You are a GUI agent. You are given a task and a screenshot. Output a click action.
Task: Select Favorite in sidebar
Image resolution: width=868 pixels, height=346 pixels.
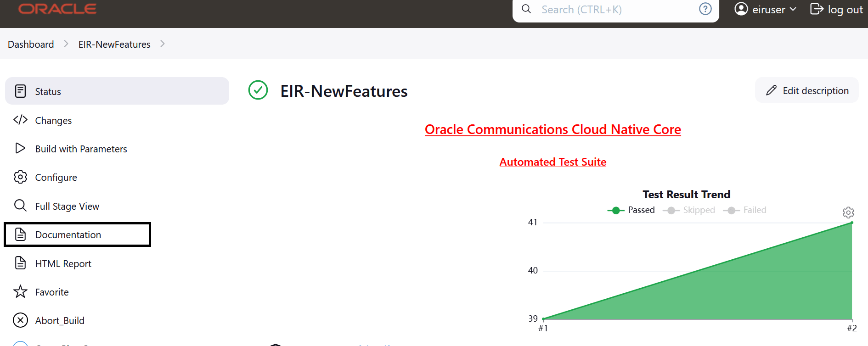click(117, 291)
